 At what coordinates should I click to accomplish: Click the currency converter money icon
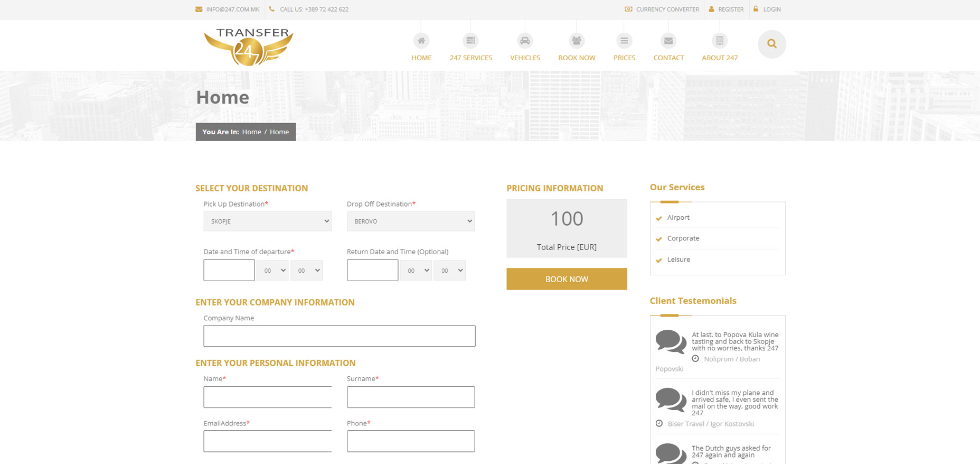point(628,9)
